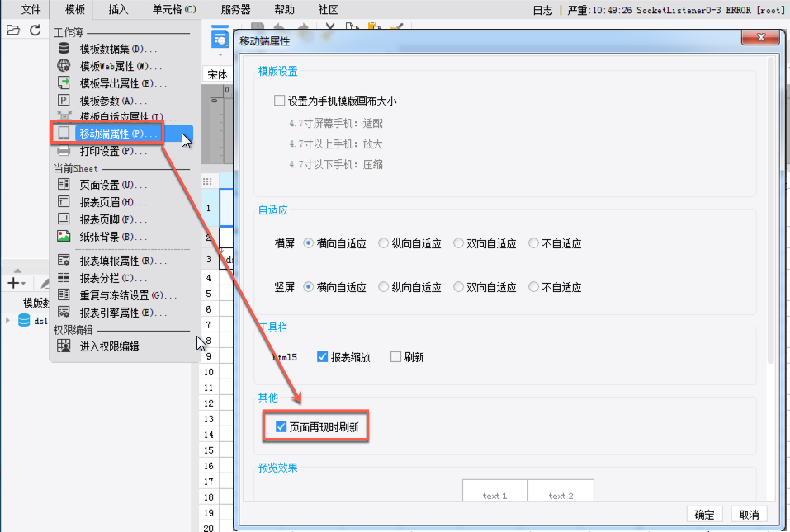
Task: Click the 纸张背景 picture icon
Action: 64,236
